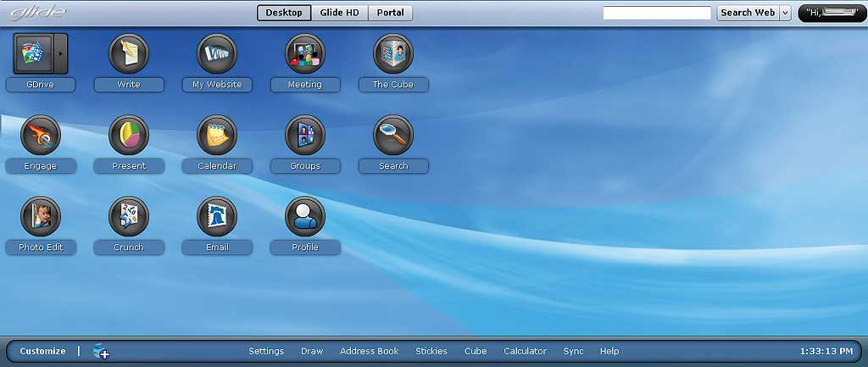Open Cube from the bottom bar

pos(476,351)
